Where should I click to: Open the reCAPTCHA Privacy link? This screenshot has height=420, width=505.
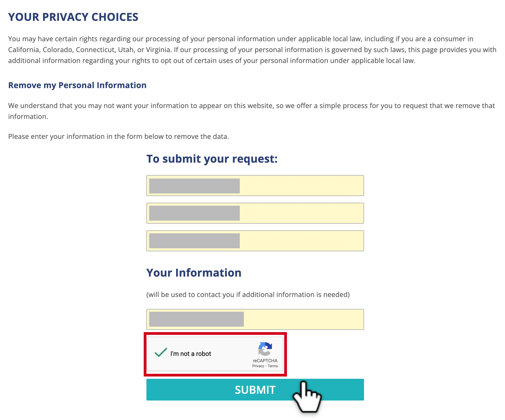pyautogui.click(x=258, y=366)
